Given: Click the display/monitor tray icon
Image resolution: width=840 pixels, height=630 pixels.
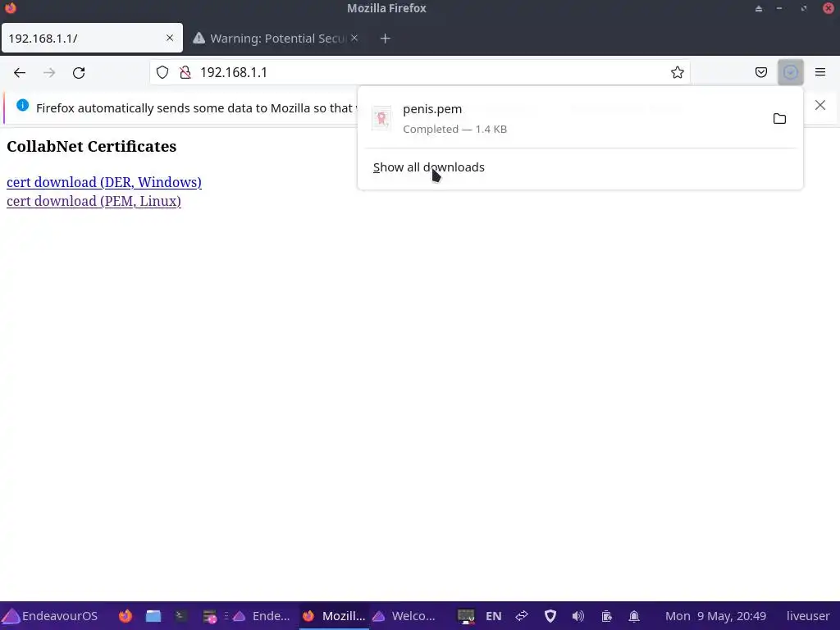Looking at the screenshot, I should (466, 616).
